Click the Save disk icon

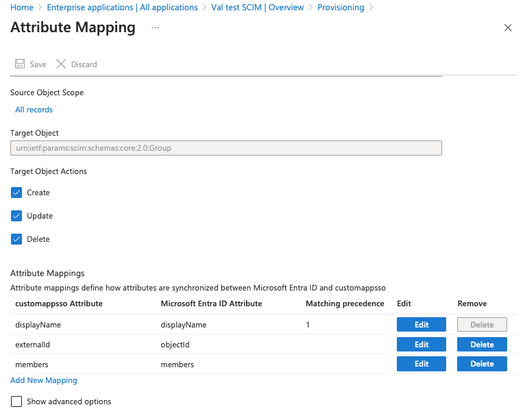[x=20, y=64]
